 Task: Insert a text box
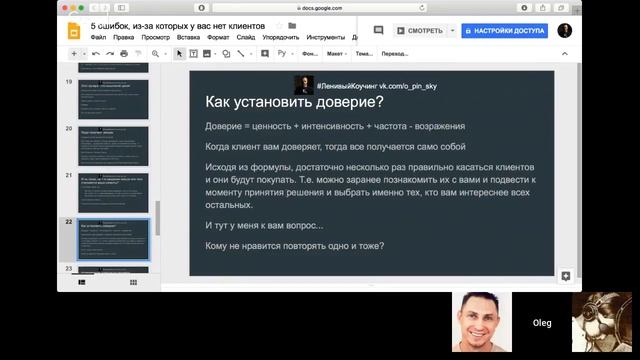[x=193, y=53]
